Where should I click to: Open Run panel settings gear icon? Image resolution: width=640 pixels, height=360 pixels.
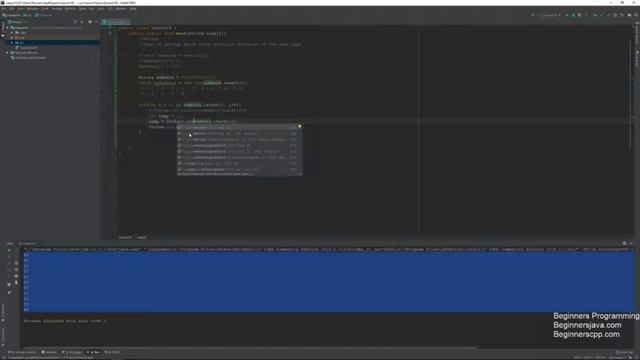click(x=624, y=243)
